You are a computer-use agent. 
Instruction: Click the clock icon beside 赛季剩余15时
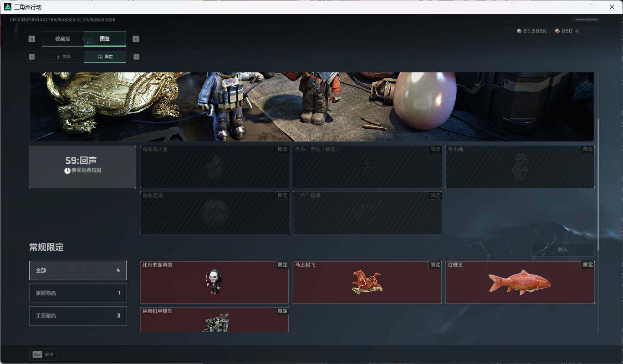pyautogui.click(x=67, y=171)
